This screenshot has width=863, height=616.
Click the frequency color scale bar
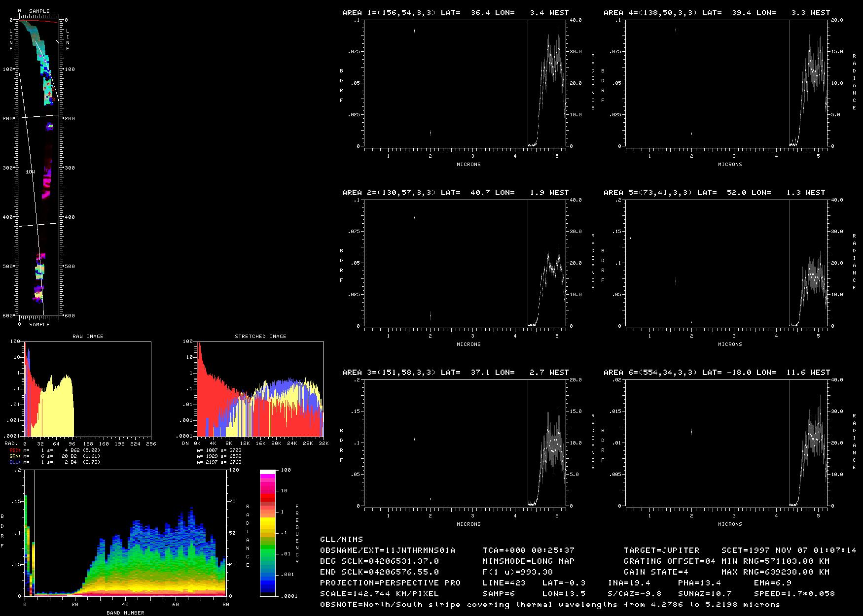pos(268,532)
